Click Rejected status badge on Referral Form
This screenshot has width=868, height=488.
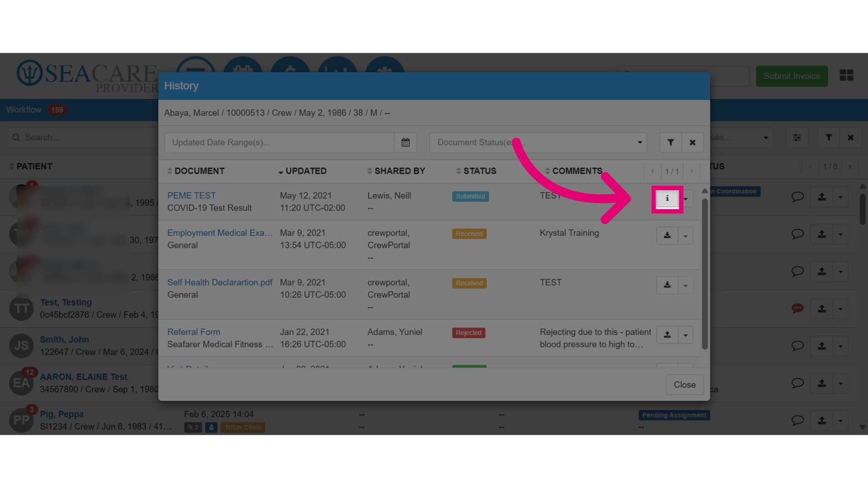coord(468,333)
